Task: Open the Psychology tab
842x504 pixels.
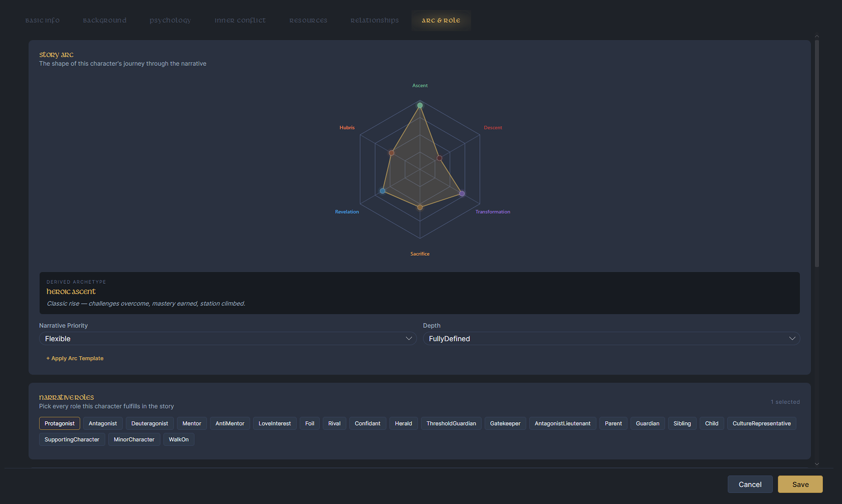Action: (170, 20)
